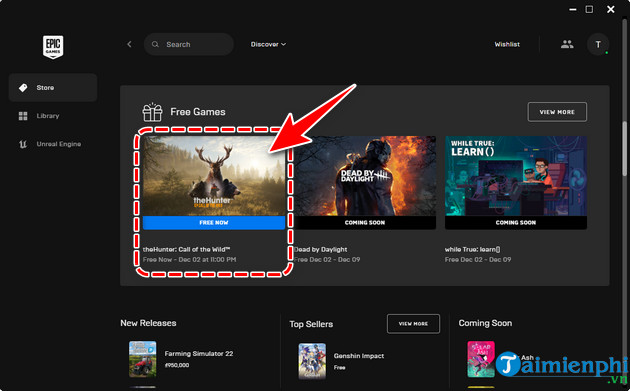Click the search magnifier icon
The image size is (630, 391).
[x=155, y=44]
